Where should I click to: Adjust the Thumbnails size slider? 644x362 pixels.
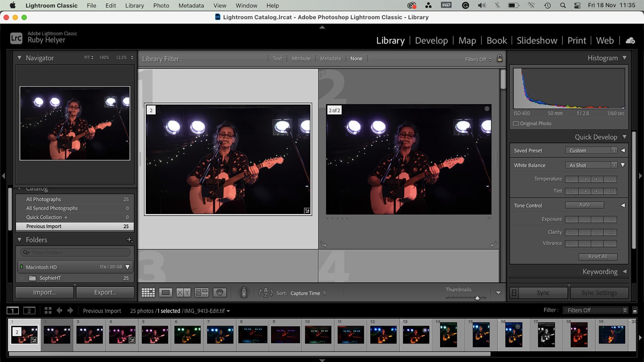[x=477, y=298]
